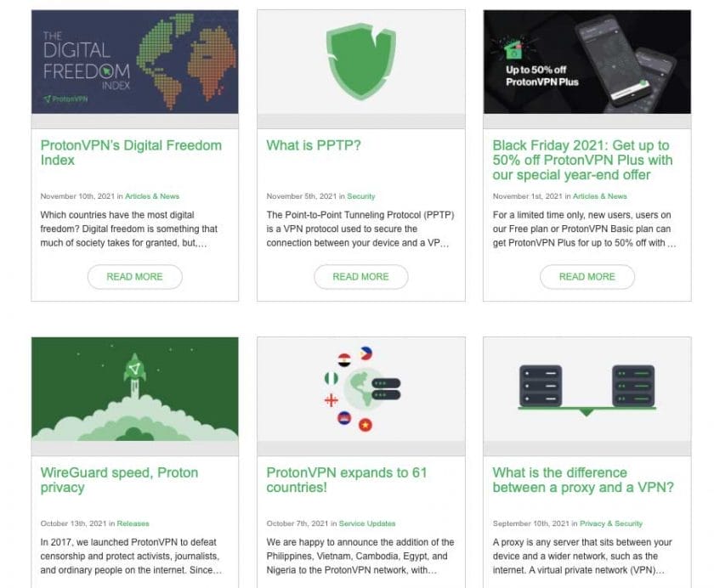
Task: Open ProtonVPN expands to 61 countries article
Action: 347,480
